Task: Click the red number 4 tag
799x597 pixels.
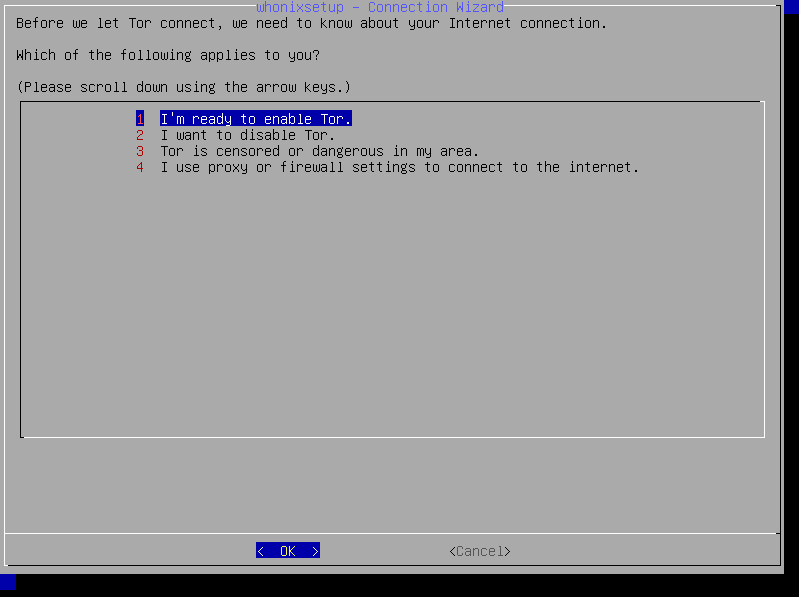Action: click(x=140, y=167)
